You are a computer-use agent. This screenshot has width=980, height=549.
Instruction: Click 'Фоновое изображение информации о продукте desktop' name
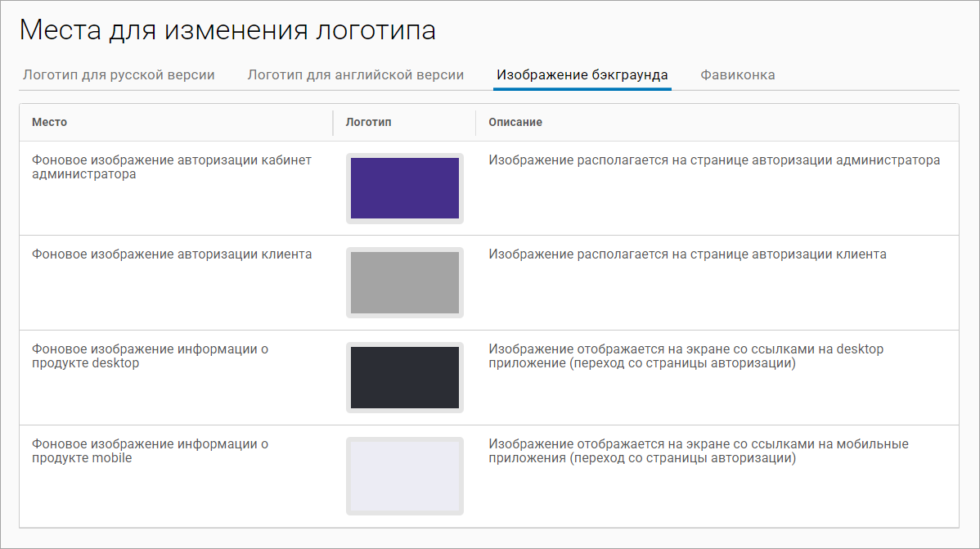[x=150, y=356]
